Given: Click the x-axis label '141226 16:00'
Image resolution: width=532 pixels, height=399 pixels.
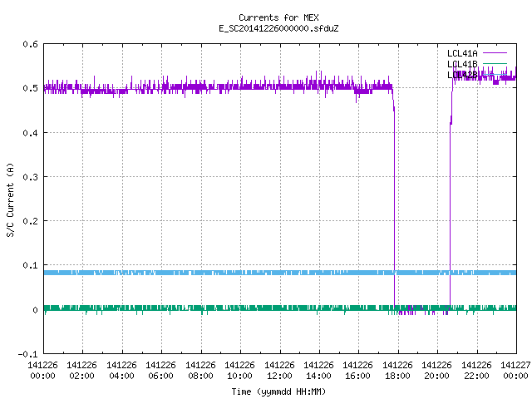Looking at the screenshot, I should pos(357,370).
